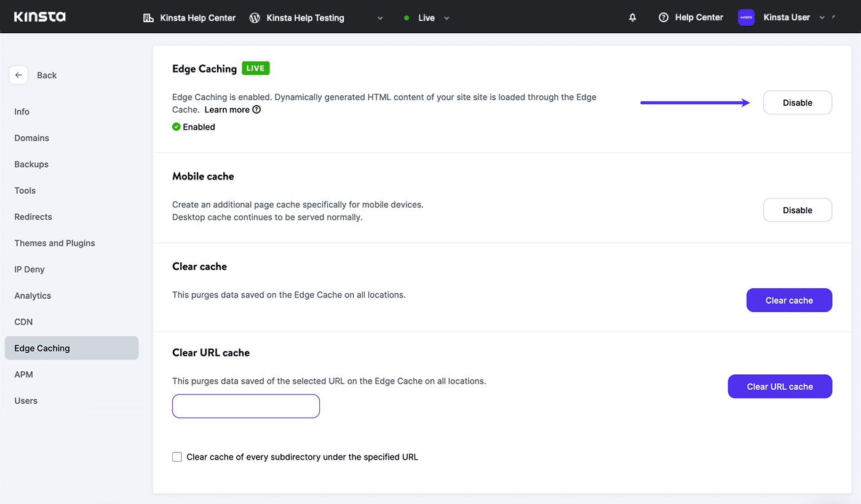
Task: Click the Kinsta logo
Action: point(39,17)
